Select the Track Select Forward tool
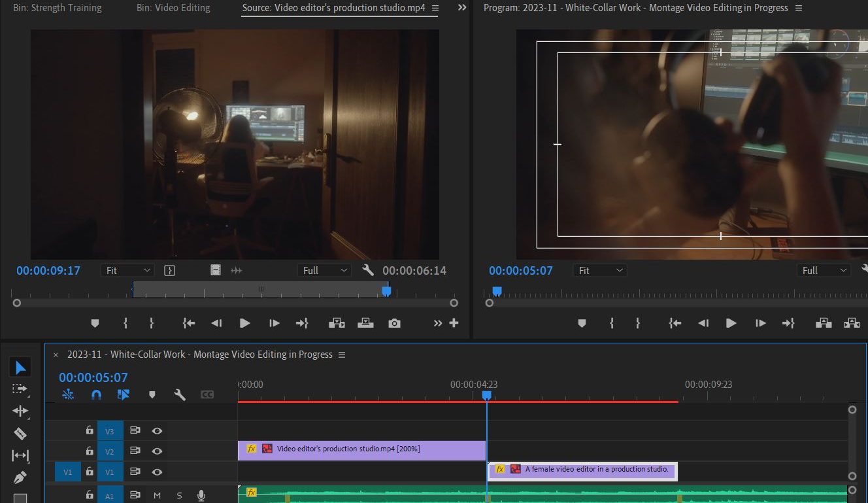 click(x=20, y=389)
